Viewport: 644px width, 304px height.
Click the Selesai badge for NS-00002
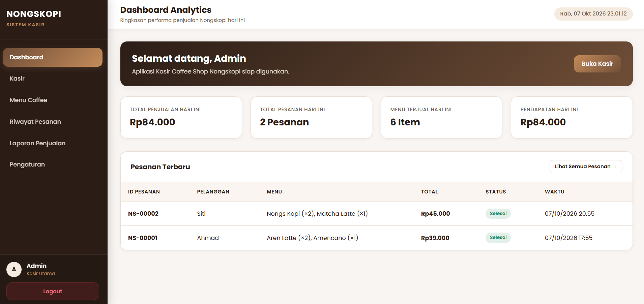point(498,213)
